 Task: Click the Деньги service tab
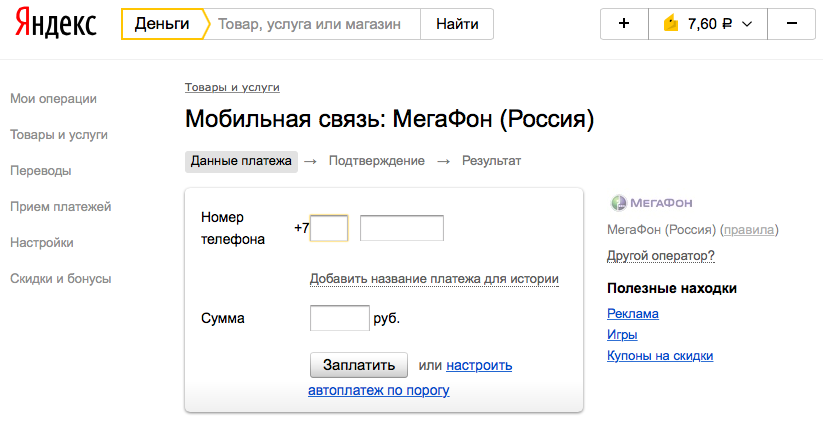(x=162, y=24)
